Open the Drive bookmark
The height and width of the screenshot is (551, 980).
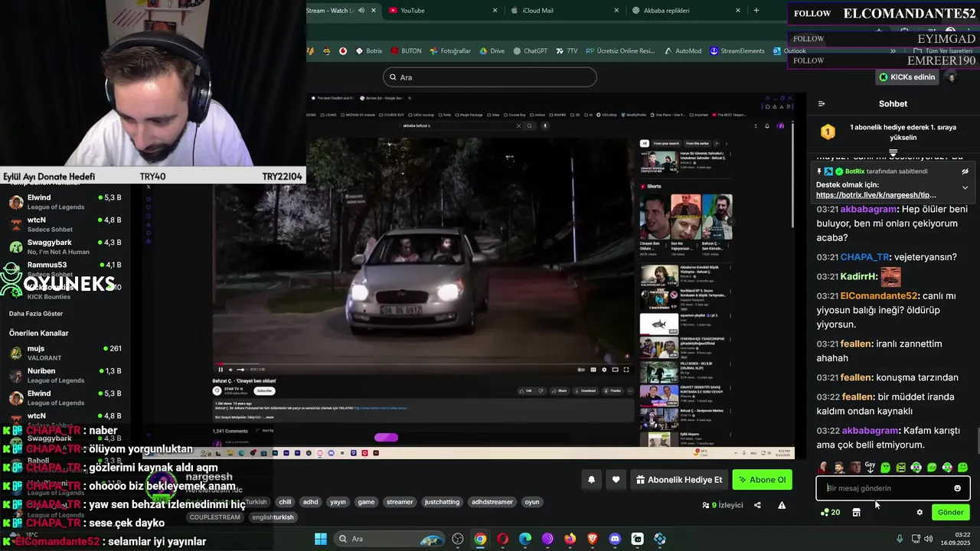(492, 51)
